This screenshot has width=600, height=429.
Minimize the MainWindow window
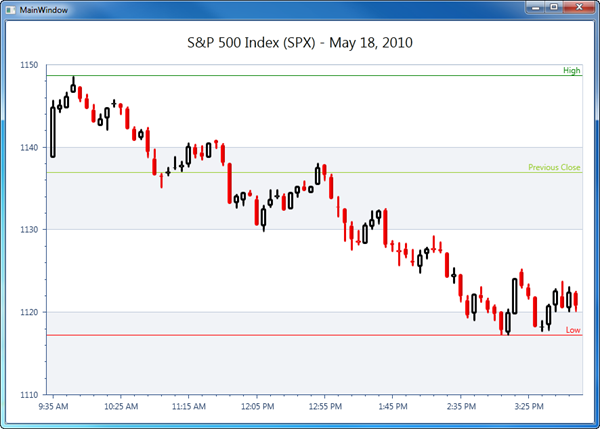pyautogui.click(x=535, y=8)
